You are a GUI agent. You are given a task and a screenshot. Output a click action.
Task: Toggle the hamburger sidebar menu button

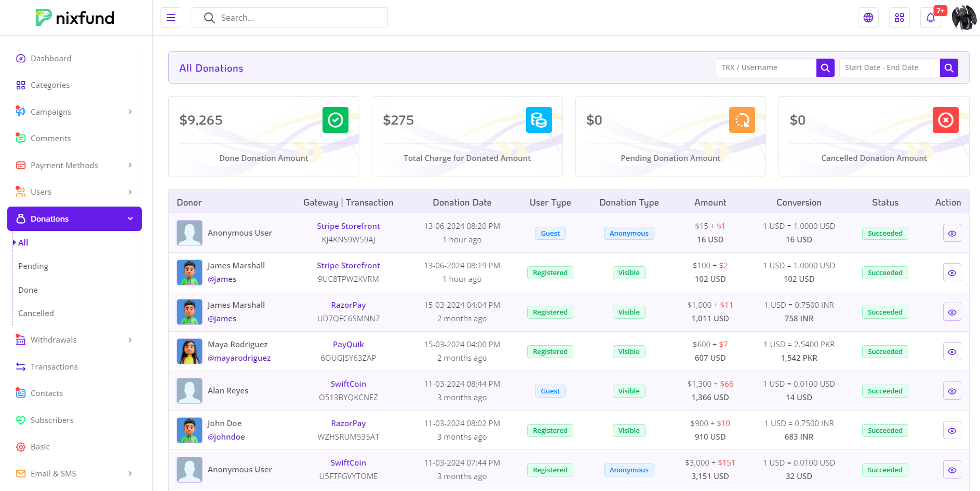pos(171,18)
